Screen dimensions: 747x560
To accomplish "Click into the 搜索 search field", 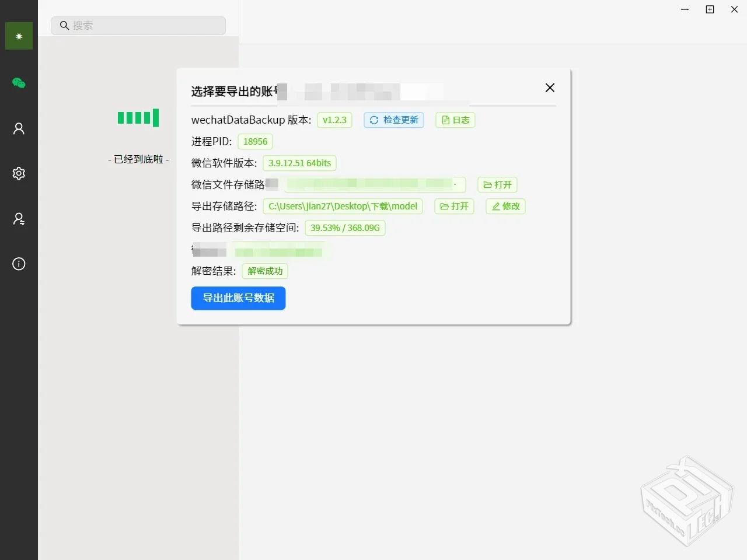I will pyautogui.click(x=140, y=26).
